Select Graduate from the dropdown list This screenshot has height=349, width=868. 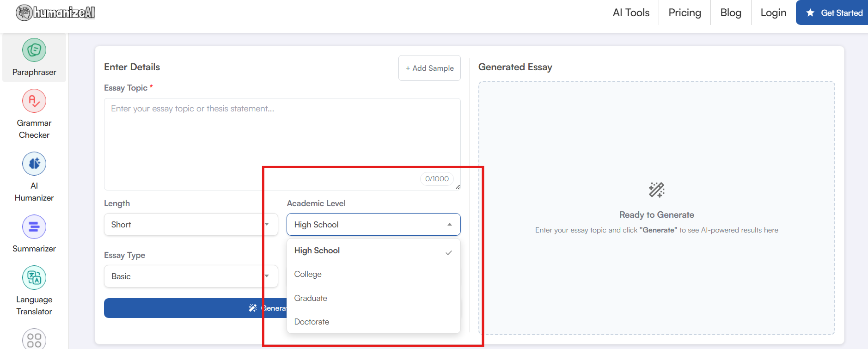(x=311, y=298)
